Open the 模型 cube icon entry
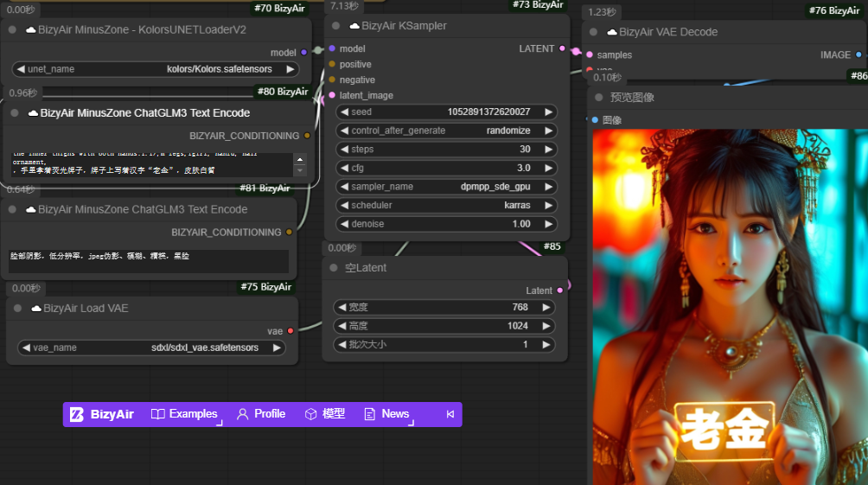 311,414
